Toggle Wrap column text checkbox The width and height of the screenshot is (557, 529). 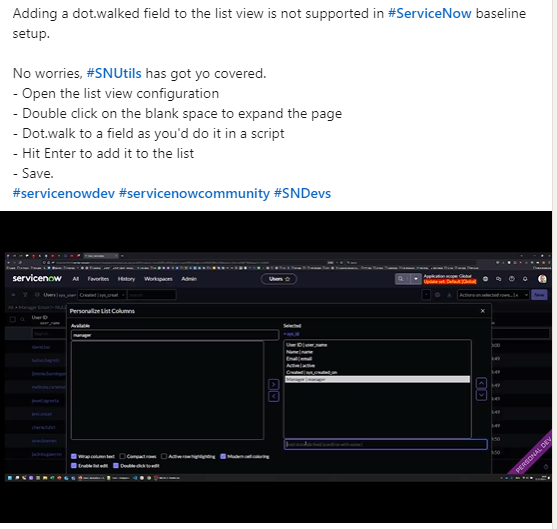coord(74,456)
